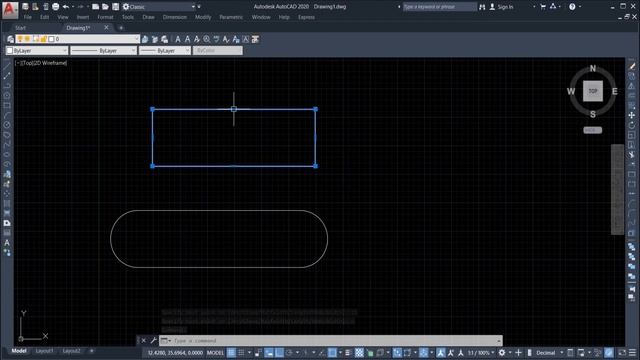Viewport: 640px width, 360px height.
Task: Click the keyword search box in title bar
Action: (440, 7)
